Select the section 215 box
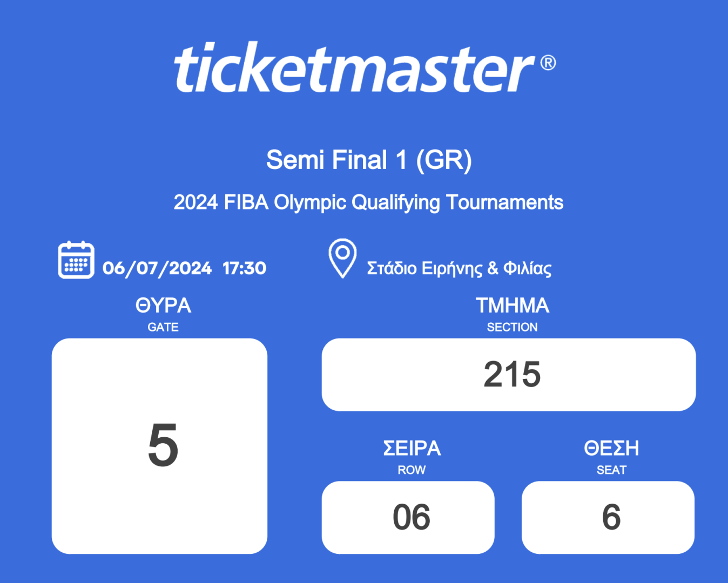This screenshot has width=728, height=583. click(x=508, y=375)
